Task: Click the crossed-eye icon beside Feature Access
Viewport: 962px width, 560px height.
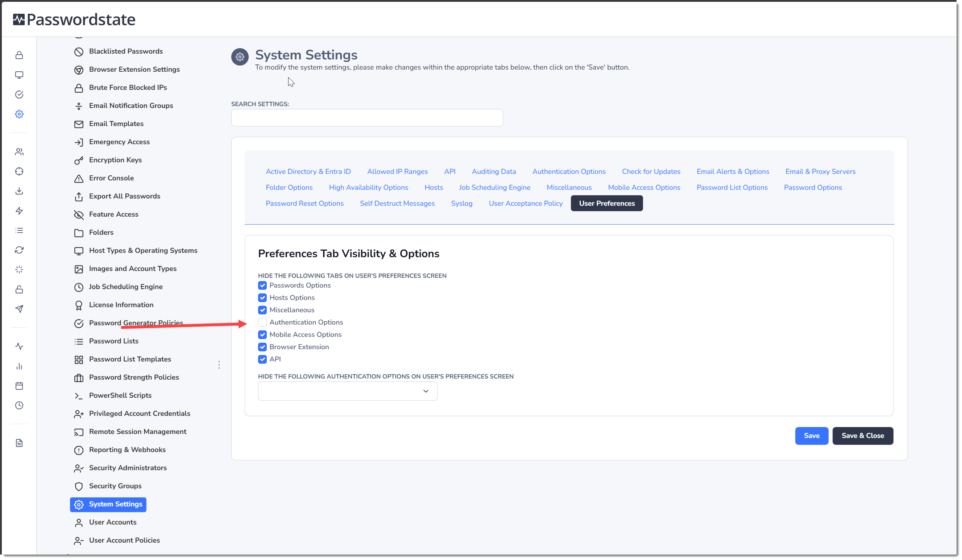Action: click(x=79, y=215)
